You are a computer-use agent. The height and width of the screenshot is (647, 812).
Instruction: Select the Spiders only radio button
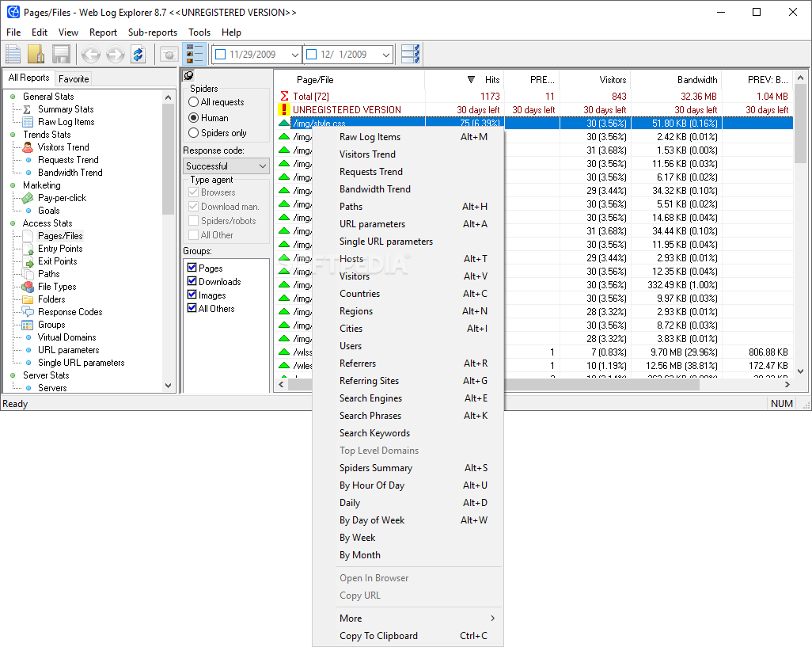(194, 132)
